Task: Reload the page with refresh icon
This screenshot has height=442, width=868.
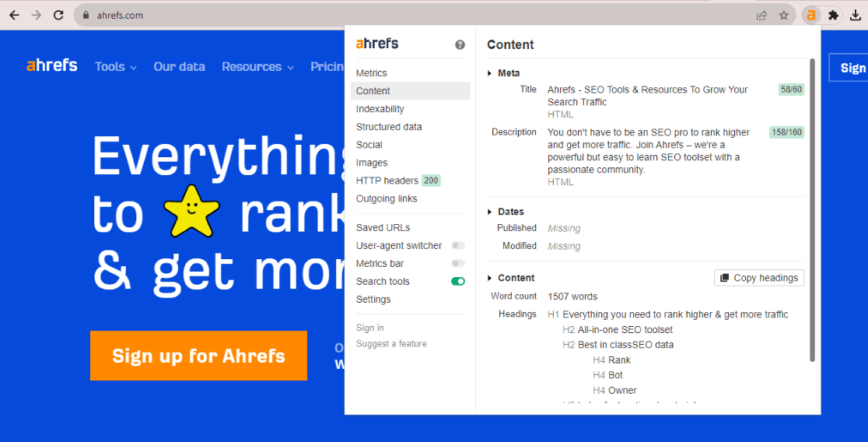Action: (58, 16)
